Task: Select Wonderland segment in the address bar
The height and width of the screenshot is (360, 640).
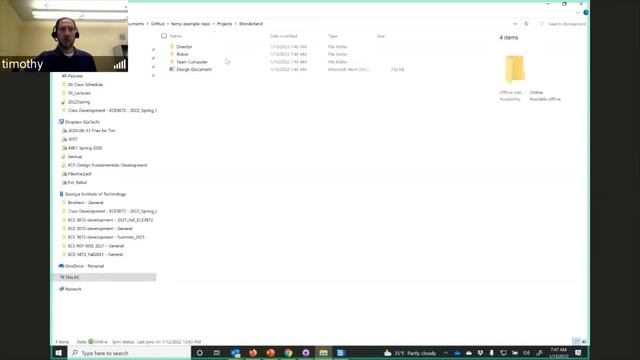Action: click(251, 24)
